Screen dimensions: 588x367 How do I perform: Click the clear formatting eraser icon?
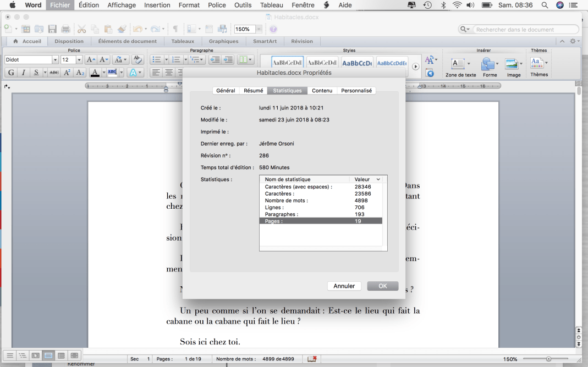coord(138,60)
